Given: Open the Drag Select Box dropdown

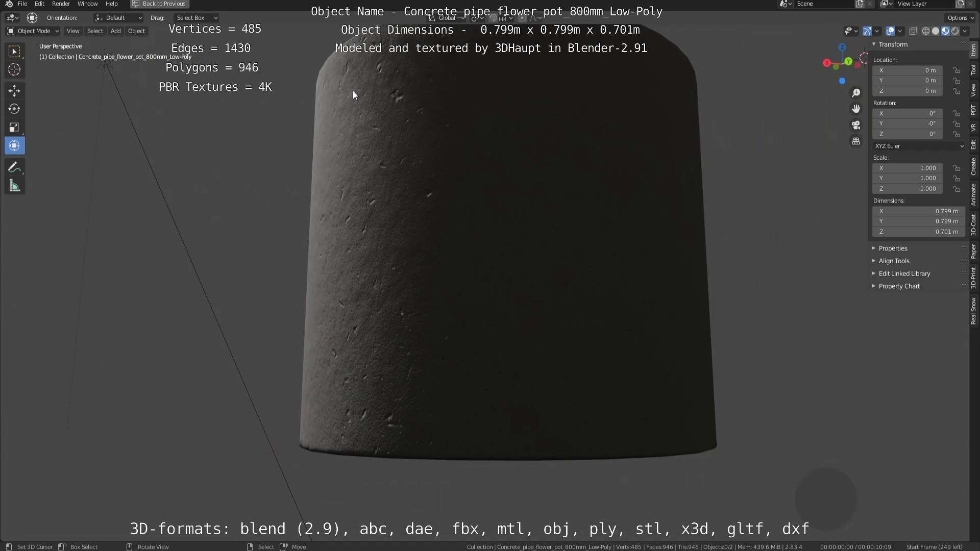Looking at the screenshot, I should coord(197,18).
